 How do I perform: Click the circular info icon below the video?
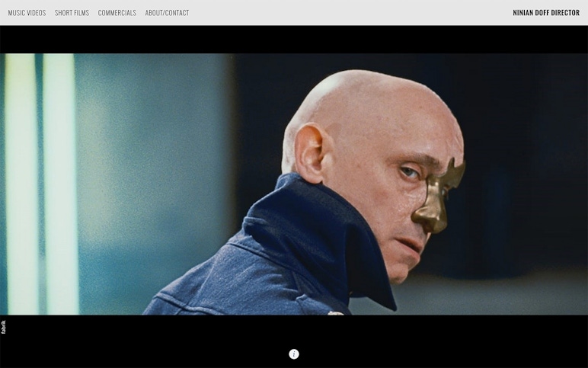[x=294, y=354]
